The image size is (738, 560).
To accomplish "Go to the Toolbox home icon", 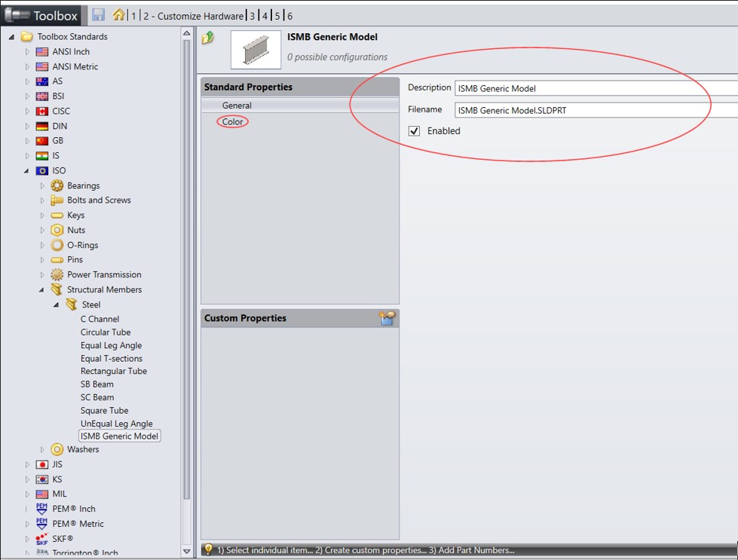I will (x=118, y=14).
